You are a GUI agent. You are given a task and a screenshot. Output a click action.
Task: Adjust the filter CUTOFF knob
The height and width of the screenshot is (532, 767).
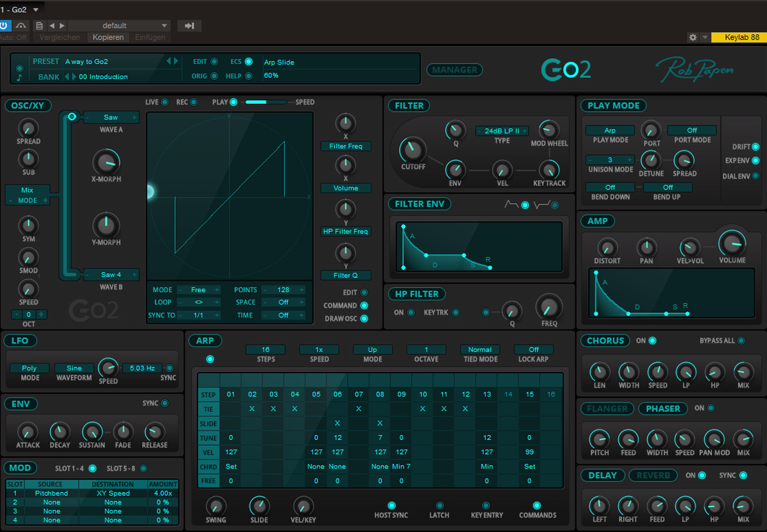pyautogui.click(x=412, y=149)
